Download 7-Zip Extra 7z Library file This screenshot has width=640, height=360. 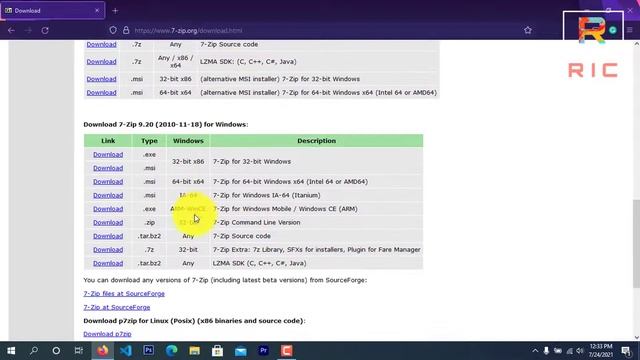click(x=108, y=250)
